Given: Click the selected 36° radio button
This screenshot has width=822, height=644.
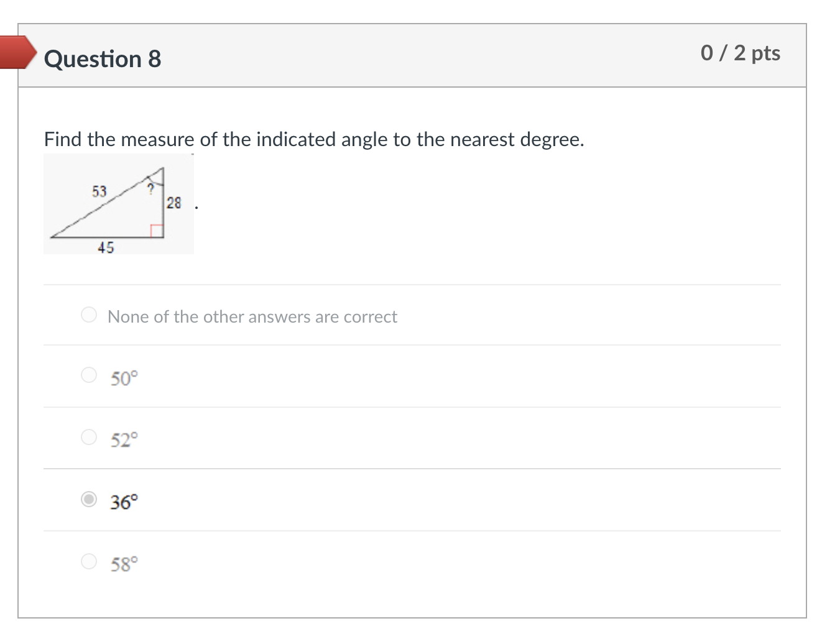Looking at the screenshot, I should pyautogui.click(x=89, y=499).
